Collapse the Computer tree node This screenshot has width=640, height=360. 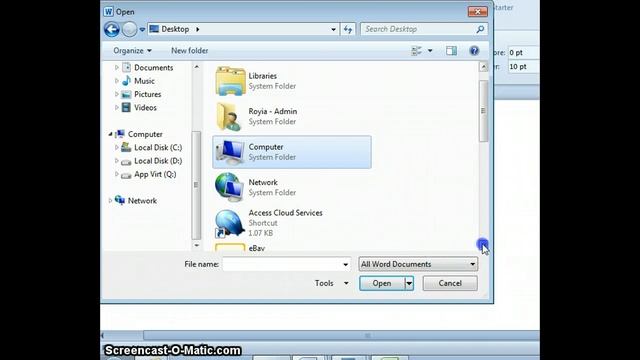[x=110, y=134]
